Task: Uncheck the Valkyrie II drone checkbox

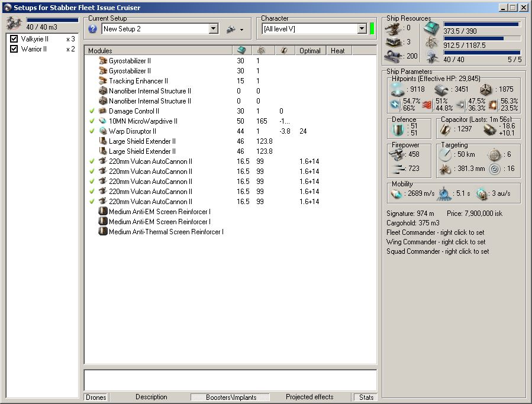Action: 14,38
